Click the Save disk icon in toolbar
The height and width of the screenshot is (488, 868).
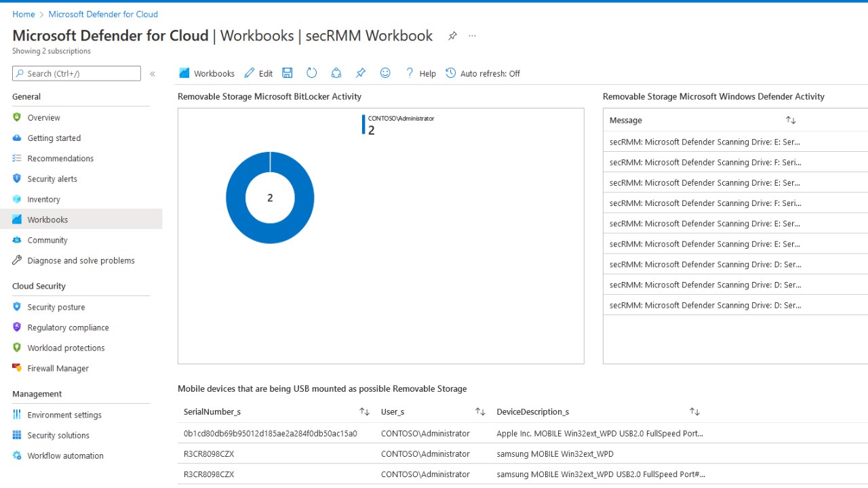pyautogui.click(x=288, y=73)
